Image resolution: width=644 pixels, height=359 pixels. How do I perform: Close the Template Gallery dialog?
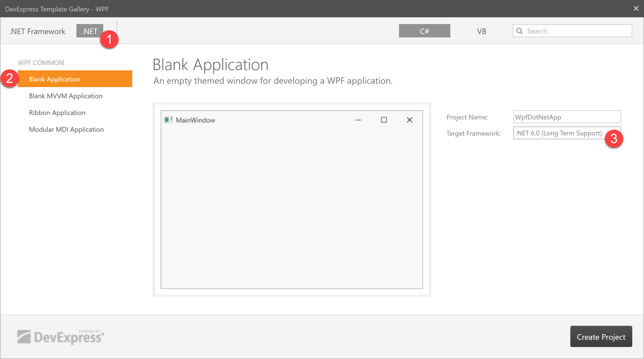click(636, 8)
